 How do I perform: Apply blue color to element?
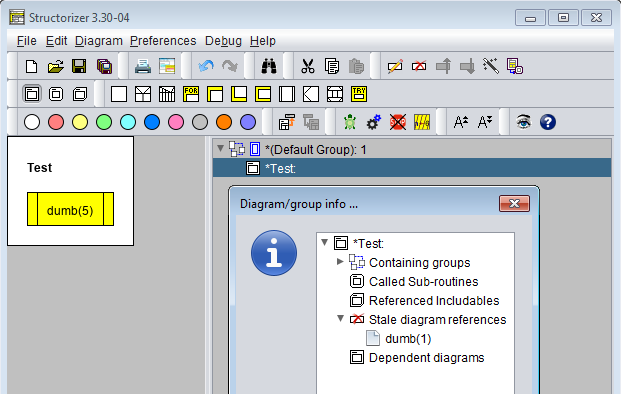click(152, 122)
